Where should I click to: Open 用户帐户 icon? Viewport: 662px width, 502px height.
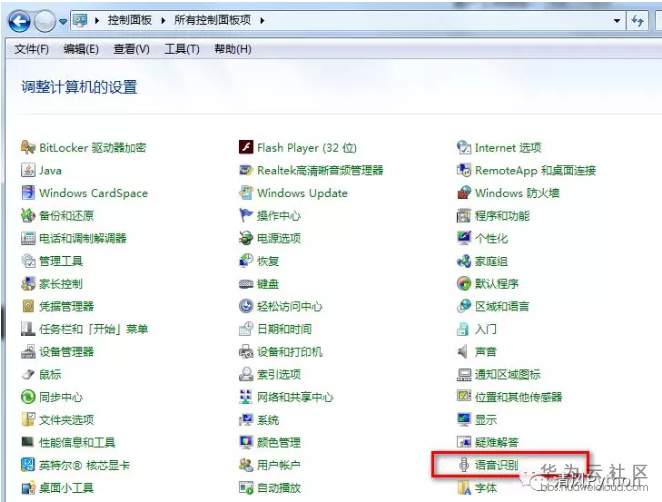pos(246,465)
